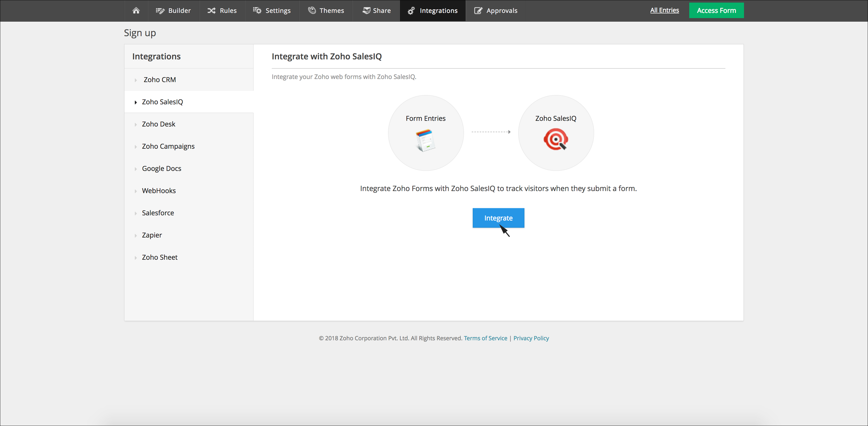The image size is (868, 426).
Task: Click the 'Integrate with Zoho SalesIQ' heading
Action: coord(327,56)
